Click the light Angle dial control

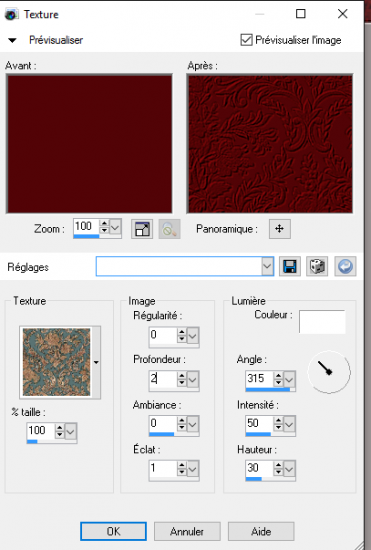(x=329, y=372)
